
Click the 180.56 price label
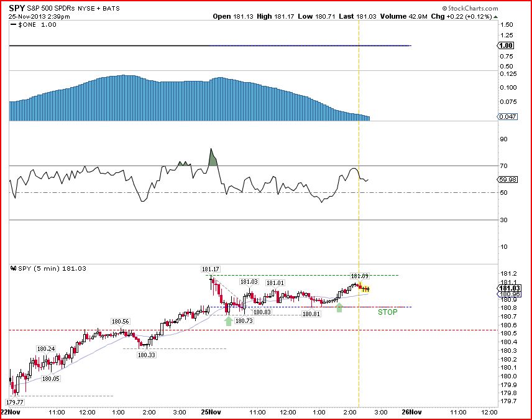(x=121, y=322)
